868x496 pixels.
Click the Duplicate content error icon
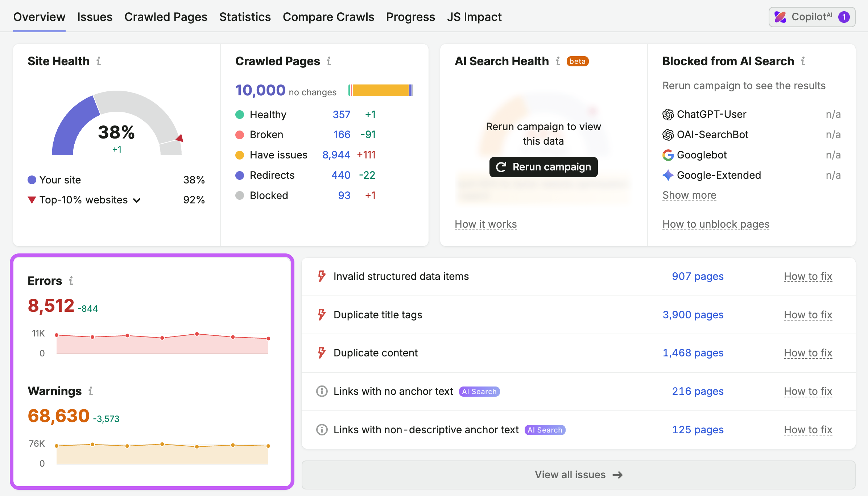(322, 353)
